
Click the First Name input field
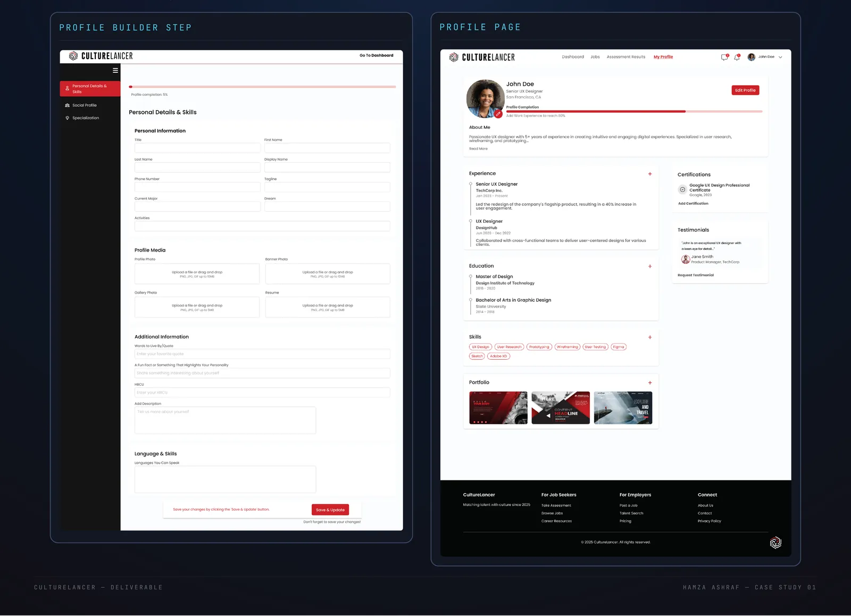pos(327,148)
